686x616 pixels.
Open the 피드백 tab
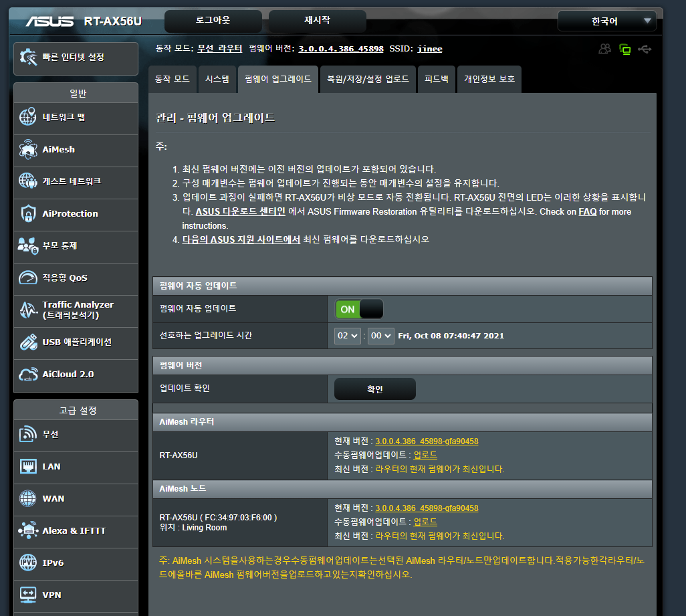[x=437, y=79]
